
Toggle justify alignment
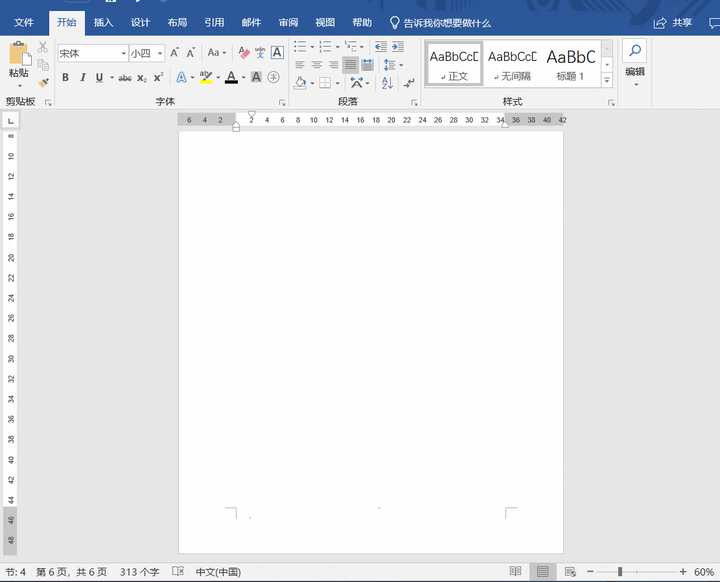click(350, 65)
